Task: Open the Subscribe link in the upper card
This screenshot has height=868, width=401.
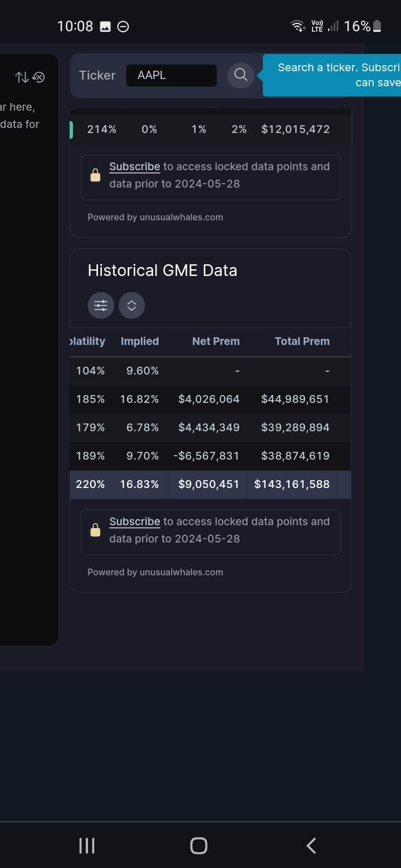Action: [134, 166]
